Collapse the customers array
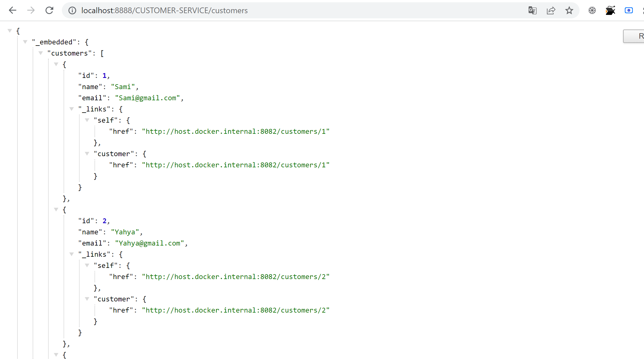 41,53
